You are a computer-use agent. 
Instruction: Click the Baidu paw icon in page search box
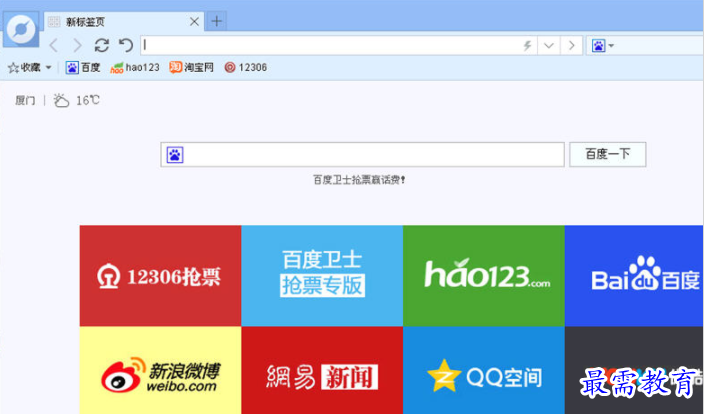click(x=175, y=155)
